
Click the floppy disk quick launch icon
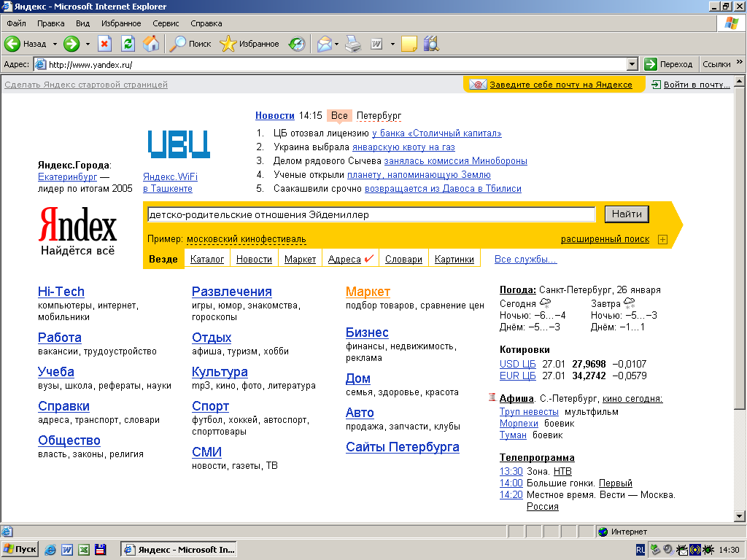pos(101,550)
